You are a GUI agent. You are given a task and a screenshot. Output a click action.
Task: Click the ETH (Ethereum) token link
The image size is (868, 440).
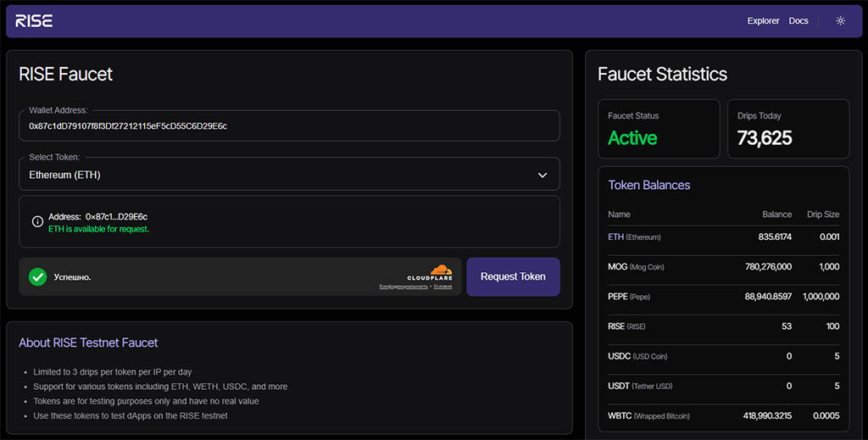pos(634,237)
